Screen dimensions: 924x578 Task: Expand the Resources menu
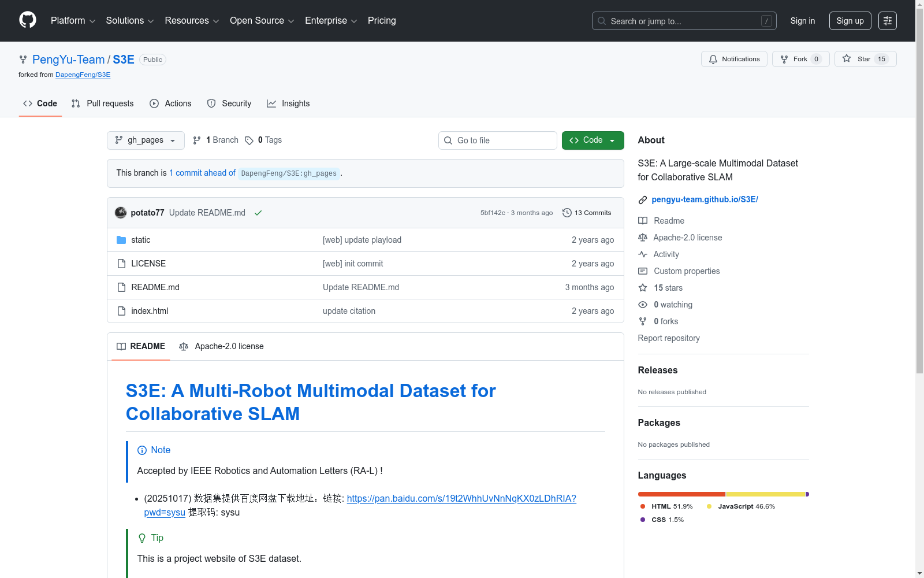coord(192,21)
